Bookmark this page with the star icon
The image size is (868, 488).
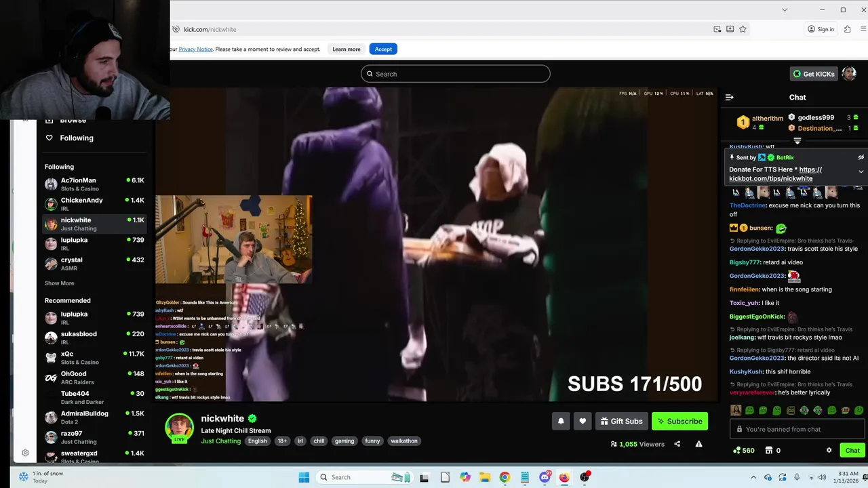[743, 29]
